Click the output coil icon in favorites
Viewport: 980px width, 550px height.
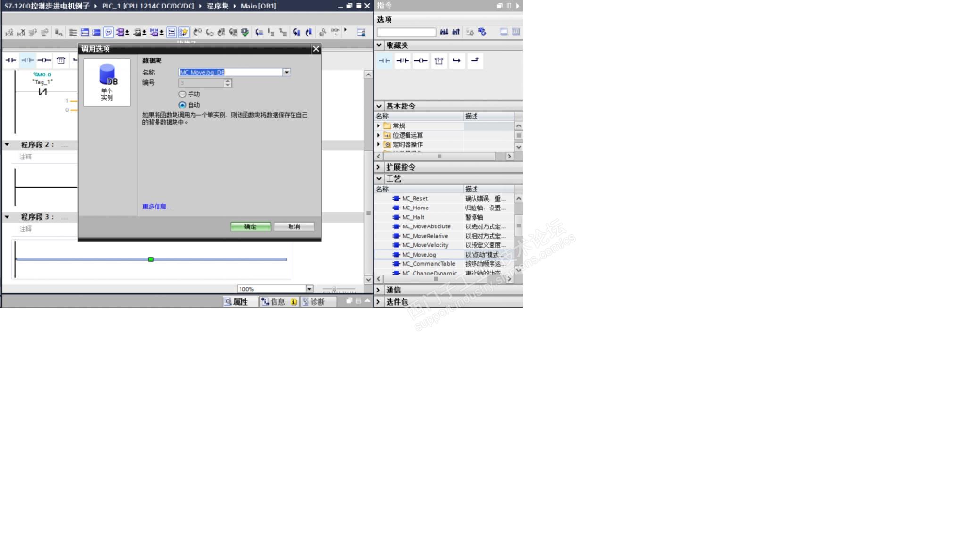click(421, 61)
